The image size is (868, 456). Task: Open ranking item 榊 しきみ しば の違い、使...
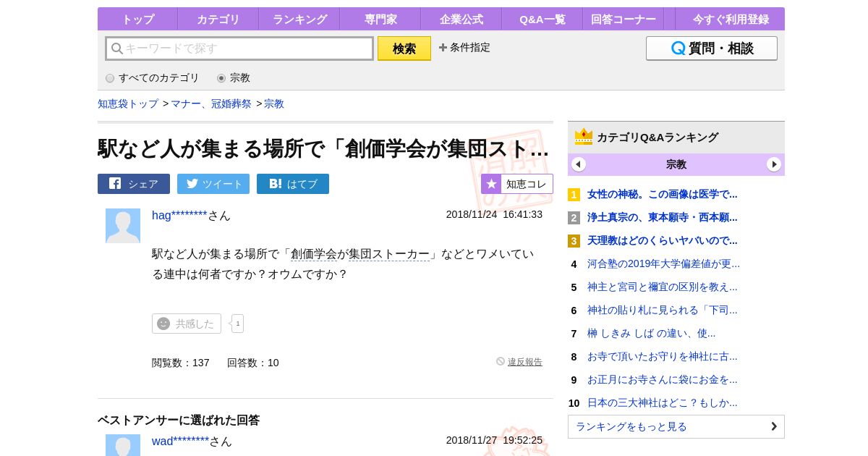coord(652,333)
